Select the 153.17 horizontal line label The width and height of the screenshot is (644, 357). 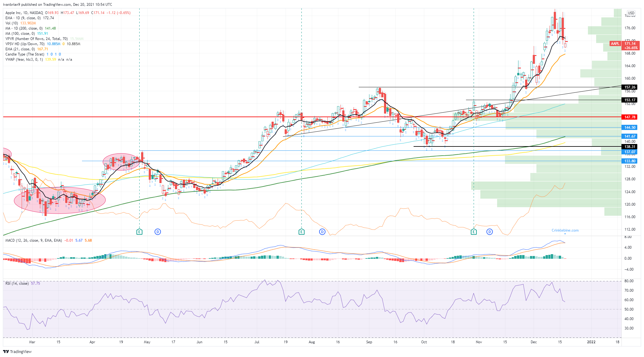(x=630, y=100)
